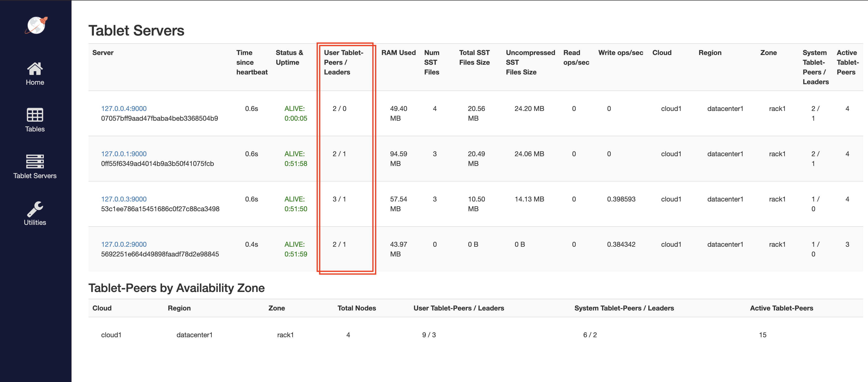Click the ALIVE 0:00:05 status text

pos(296,113)
